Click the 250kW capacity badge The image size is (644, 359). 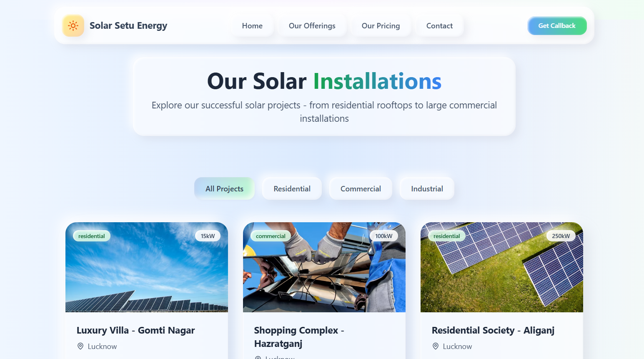[x=561, y=236]
